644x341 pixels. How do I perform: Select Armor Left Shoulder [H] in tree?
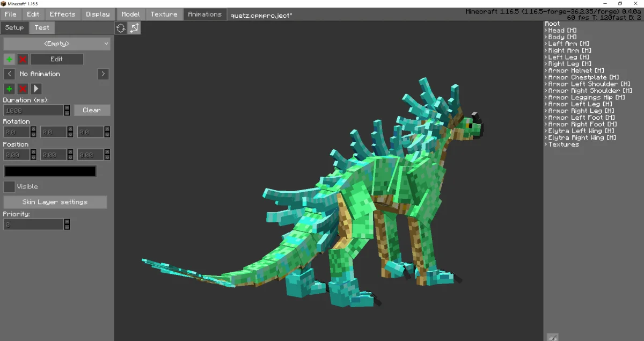[589, 84]
